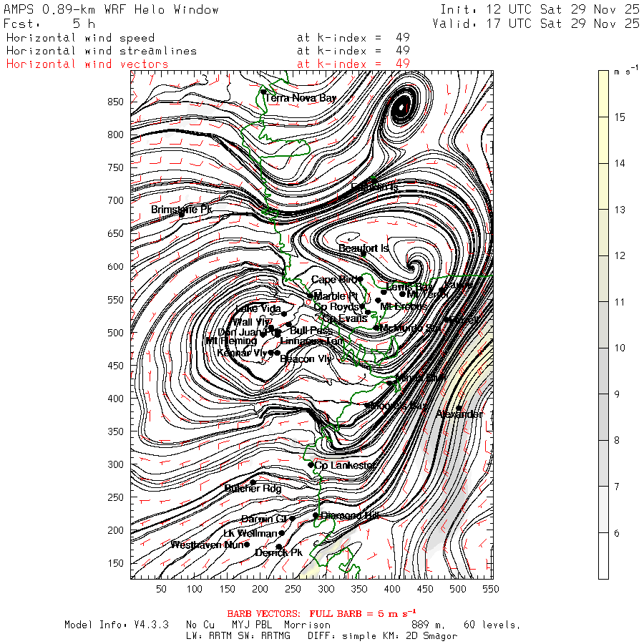644x644 pixels.
Task: Click the Valid 17 UTC Sat 29 Nov 25 text
Action: 535,24
